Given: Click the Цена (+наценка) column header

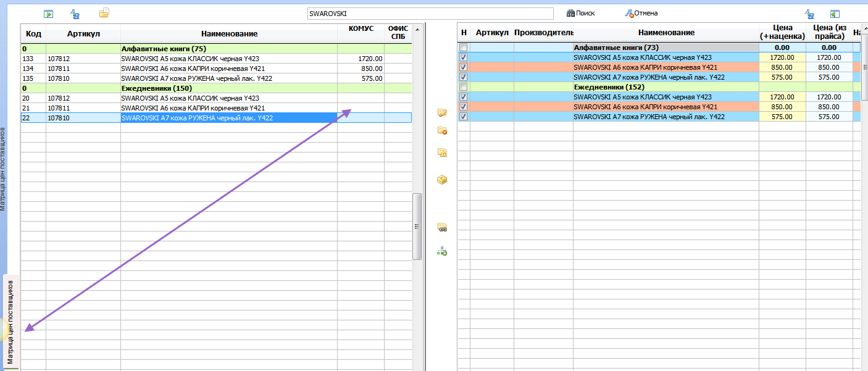Looking at the screenshot, I should [x=782, y=33].
